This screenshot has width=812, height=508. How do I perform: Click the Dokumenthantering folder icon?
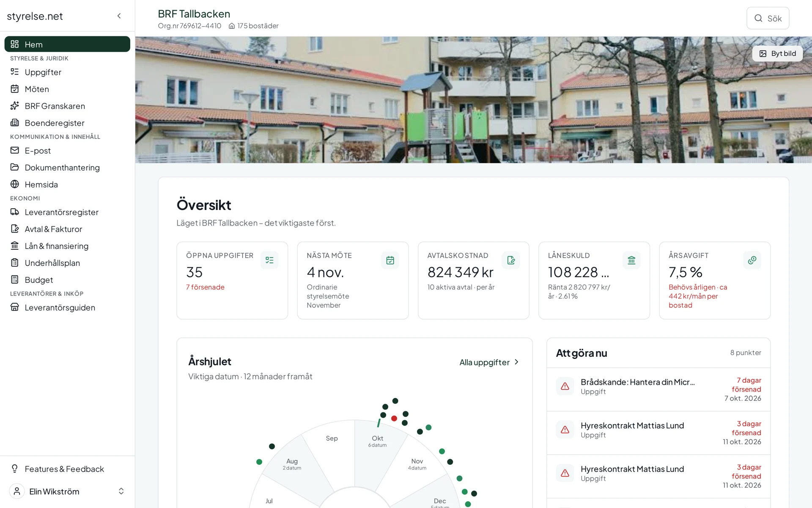tap(15, 167)
